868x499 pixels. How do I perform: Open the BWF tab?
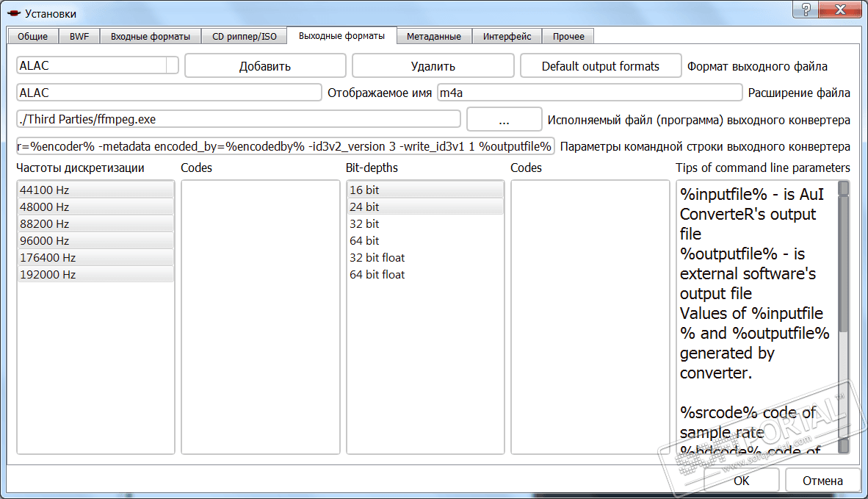click(x=79, y=37)
